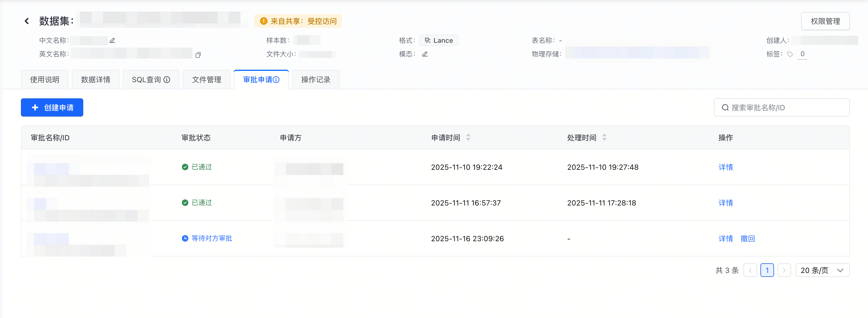This screenshot has height=318, width=868.
Task: Go to next page arrow
Action: pos(784,270)
